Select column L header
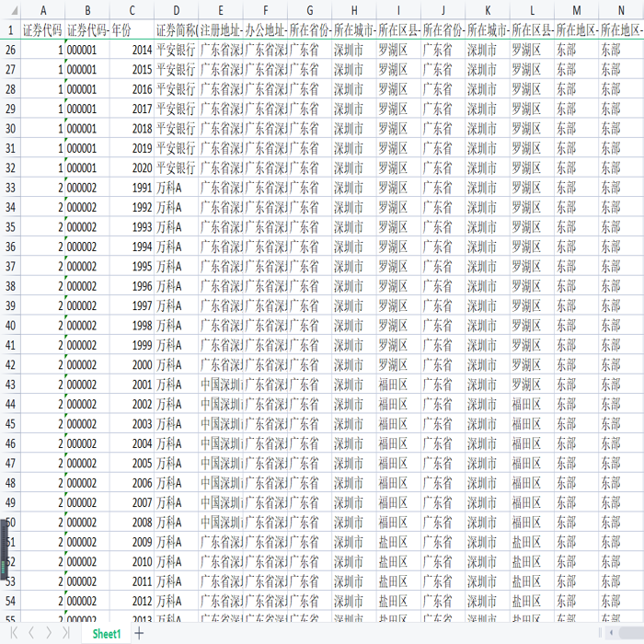Viewport: 644px width, 644px height. 532,11
